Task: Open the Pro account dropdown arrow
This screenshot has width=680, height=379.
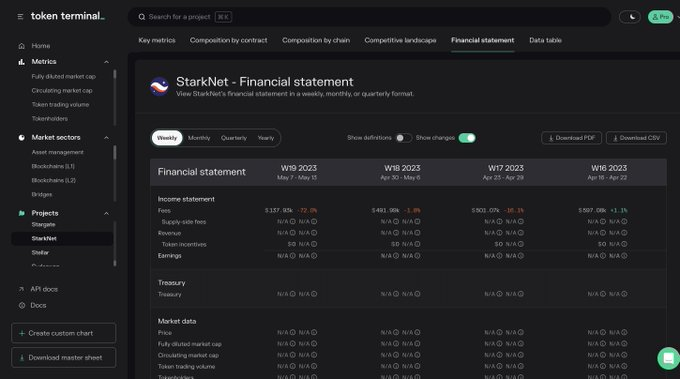Action: pyautogui.click(x=678, y=17)
